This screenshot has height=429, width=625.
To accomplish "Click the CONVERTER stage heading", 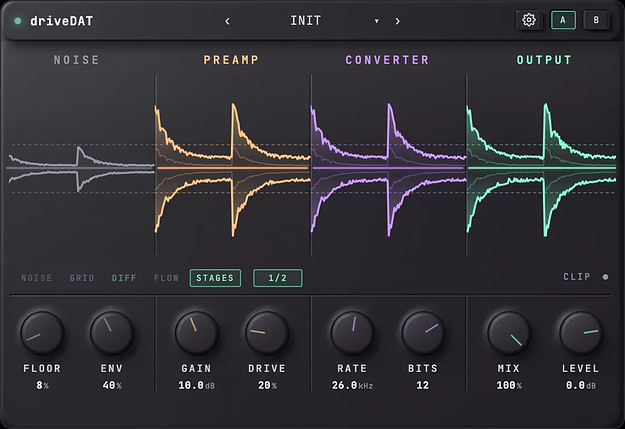I will [387, 60].
